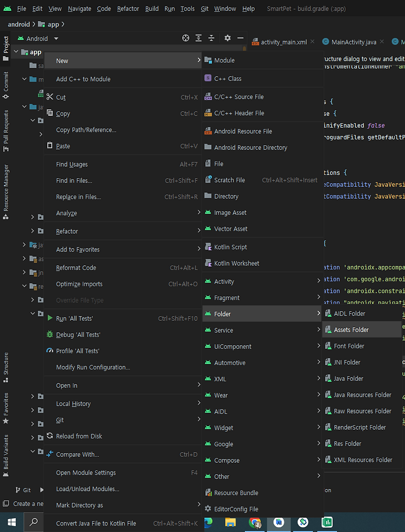Screen dimensions: 405x532
Task: Click the Windows taskbar search icon
Action: pos(34,522)
